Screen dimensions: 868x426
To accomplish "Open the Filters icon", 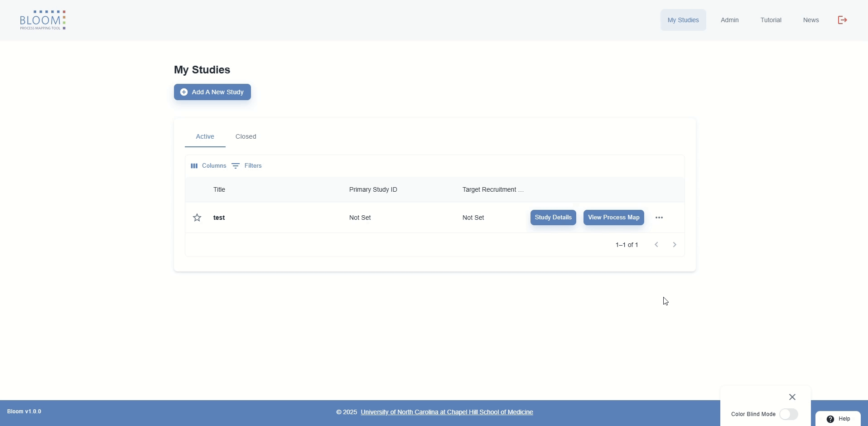I will pyautogui.click(x=235, y=166).
